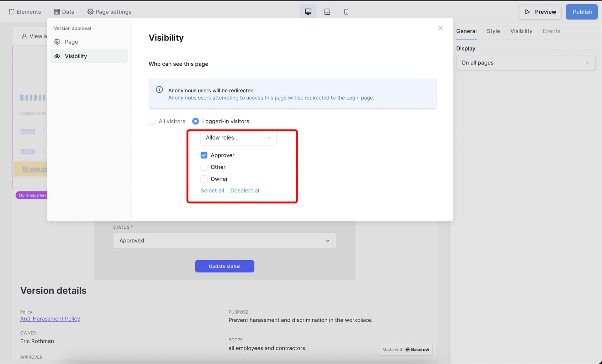The image size is (602, 364).
Task: Close the Visibility settings modal
Action: 440,28
